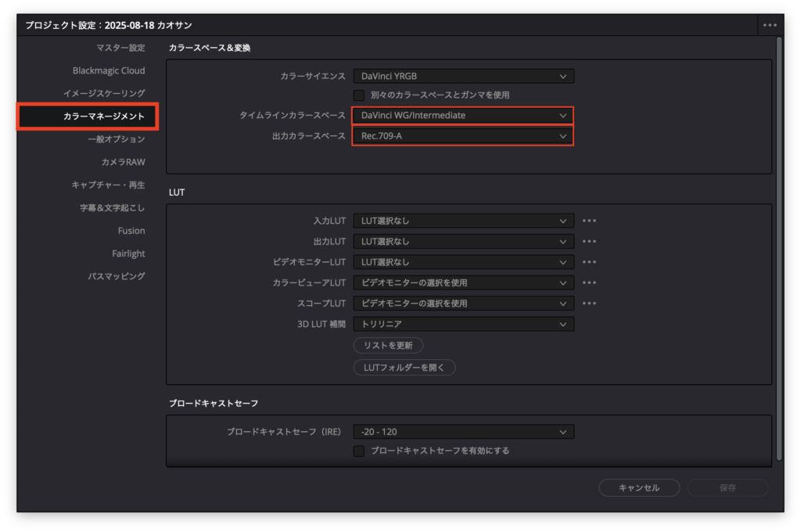Click the キャンセル button
This screenshot has width=801, height=532.
tap(639, 488)
